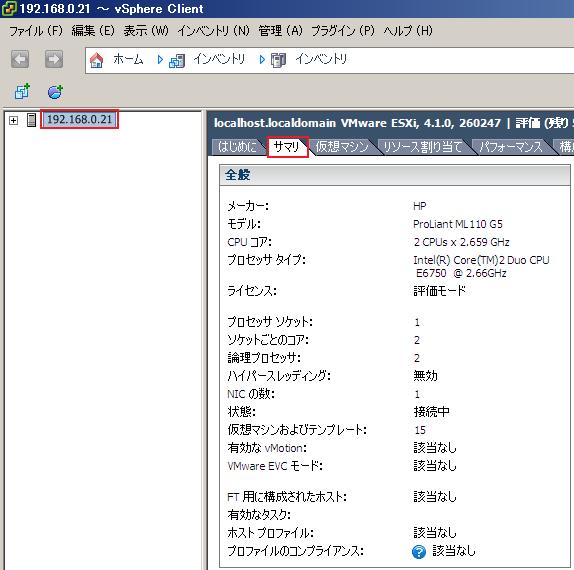
Task: Click the 状態: label
Action: (241, 412)
